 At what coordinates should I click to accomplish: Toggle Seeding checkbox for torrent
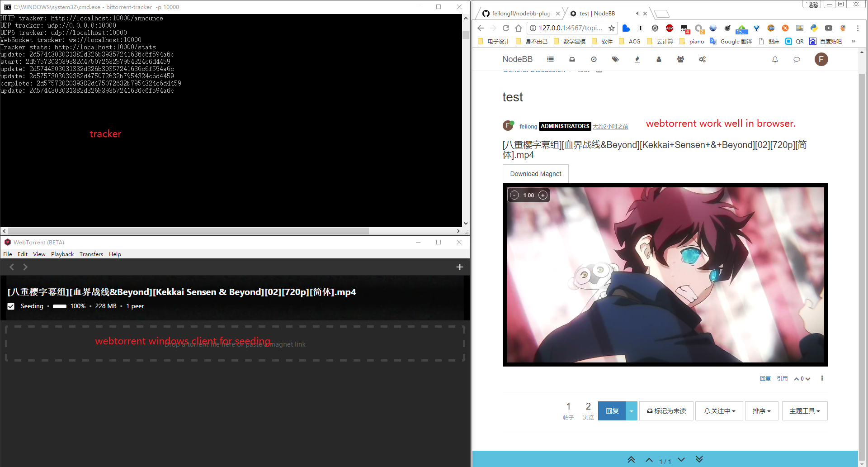11,306
